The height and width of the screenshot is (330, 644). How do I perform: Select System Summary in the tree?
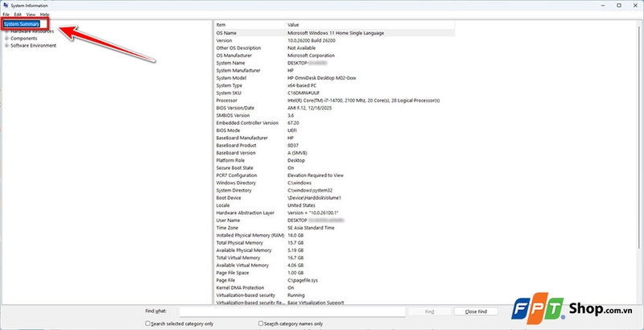point(22,24)
